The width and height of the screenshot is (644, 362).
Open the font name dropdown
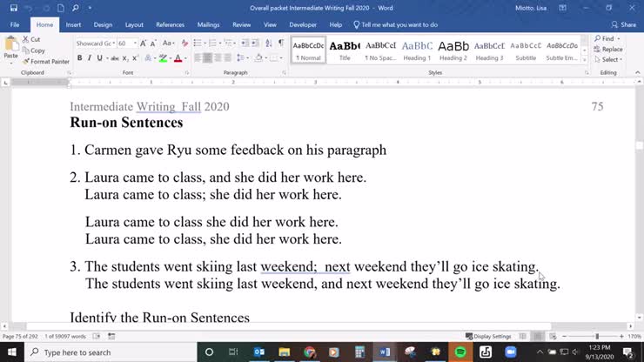tap(114, 44)
